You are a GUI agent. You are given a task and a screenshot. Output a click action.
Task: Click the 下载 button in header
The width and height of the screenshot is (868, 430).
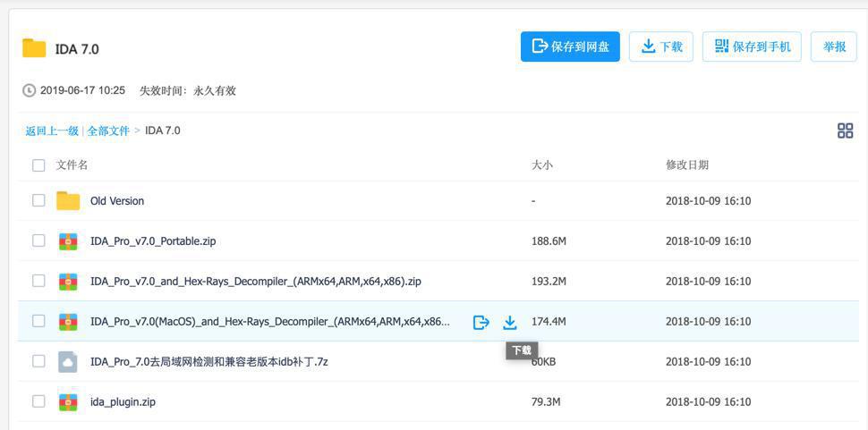pos(661,46)
